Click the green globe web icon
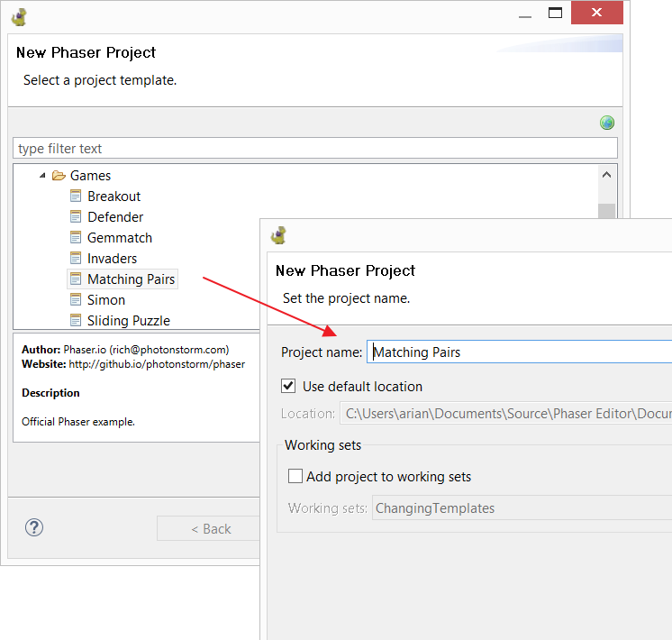This screenshot has width=672, height=640. pos(607,123)
